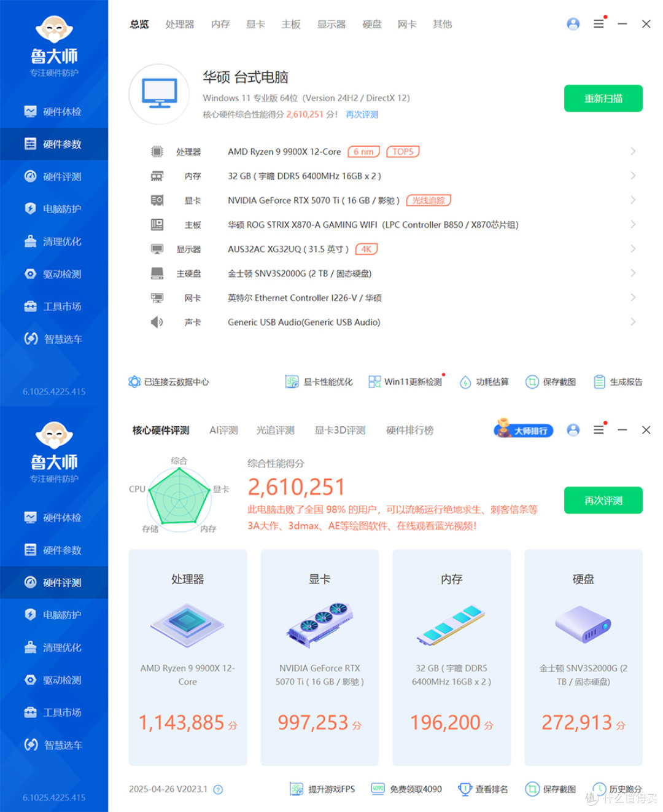The width and height of the screenshot is (663, 812).
Task: Expand the 显示器 XG32UQ row arrow
Action: 633,249
